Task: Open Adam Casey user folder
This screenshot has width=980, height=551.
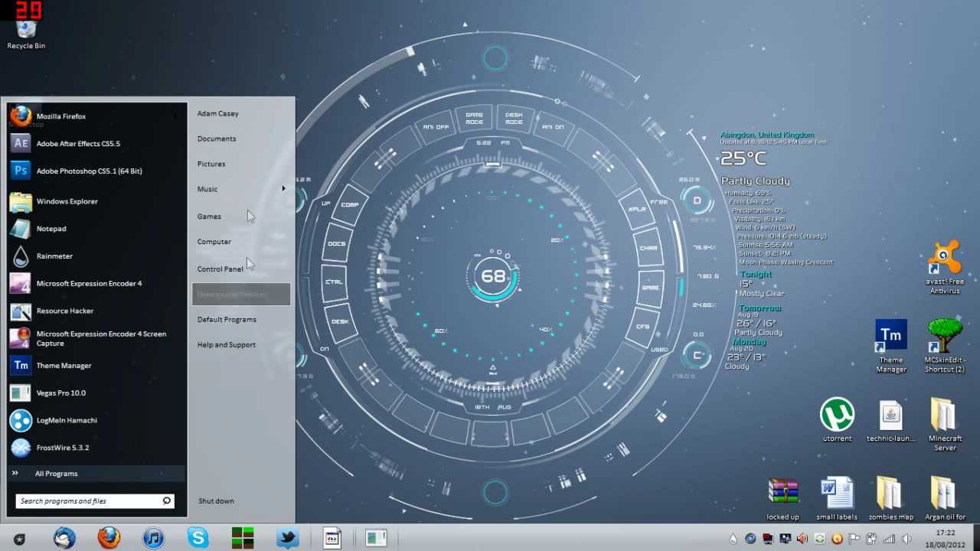Action: 218,113
